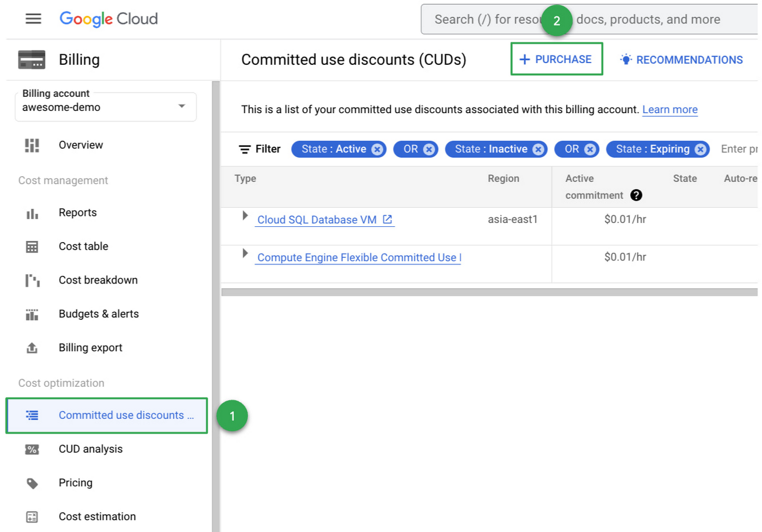Image resolution: width=762 pixels, height=532 pixels.
Task: Remove the State: Inactive filter chip
Action: tap(538, 149)
